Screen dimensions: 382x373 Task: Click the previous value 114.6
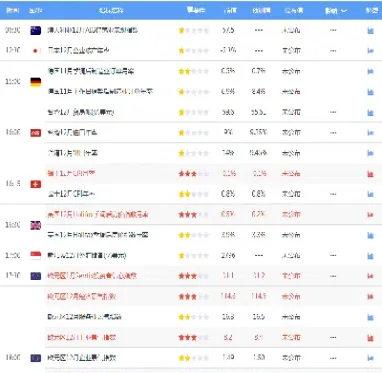[x=228, y=296]
